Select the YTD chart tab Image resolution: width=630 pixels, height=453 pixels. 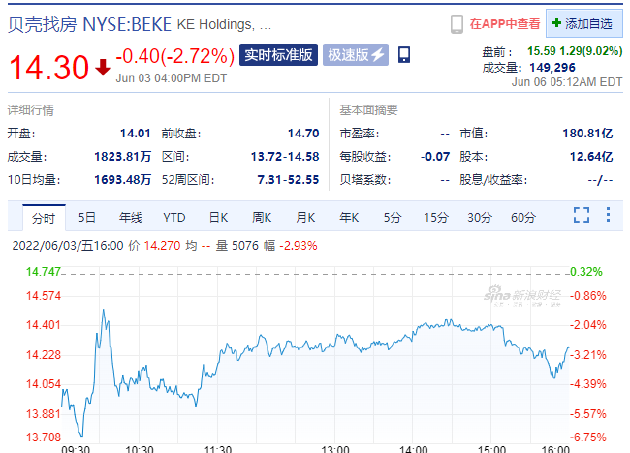pyautogui.click(x=174, y=218)
